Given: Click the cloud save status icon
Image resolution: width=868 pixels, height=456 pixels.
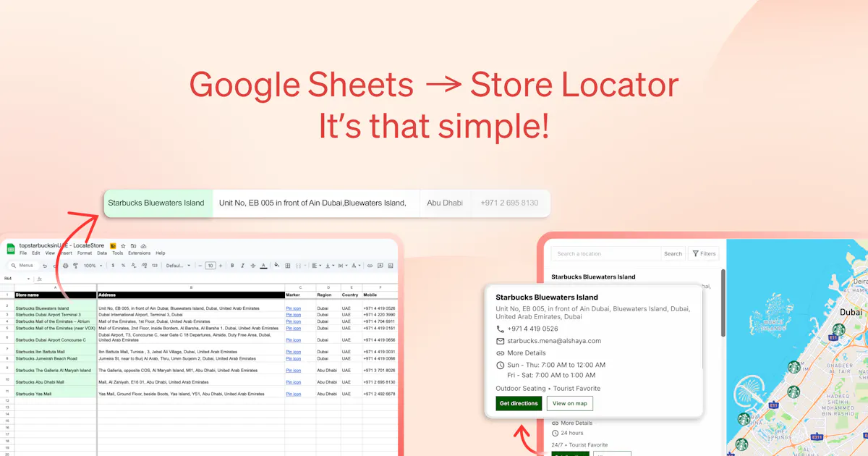Looking at the screenshot, I should (143, 246).
